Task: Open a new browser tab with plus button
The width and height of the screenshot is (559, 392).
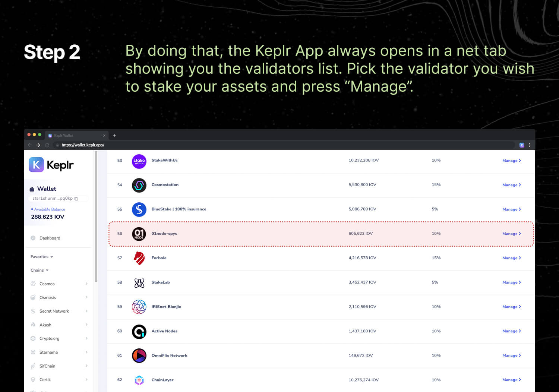Action: 114,136
